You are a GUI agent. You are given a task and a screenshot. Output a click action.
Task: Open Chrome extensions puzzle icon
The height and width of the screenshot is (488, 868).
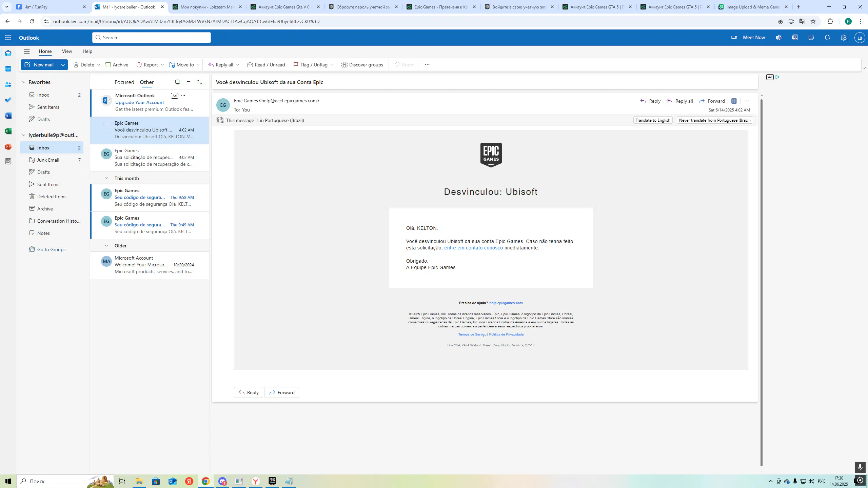(x=830, y=21)
